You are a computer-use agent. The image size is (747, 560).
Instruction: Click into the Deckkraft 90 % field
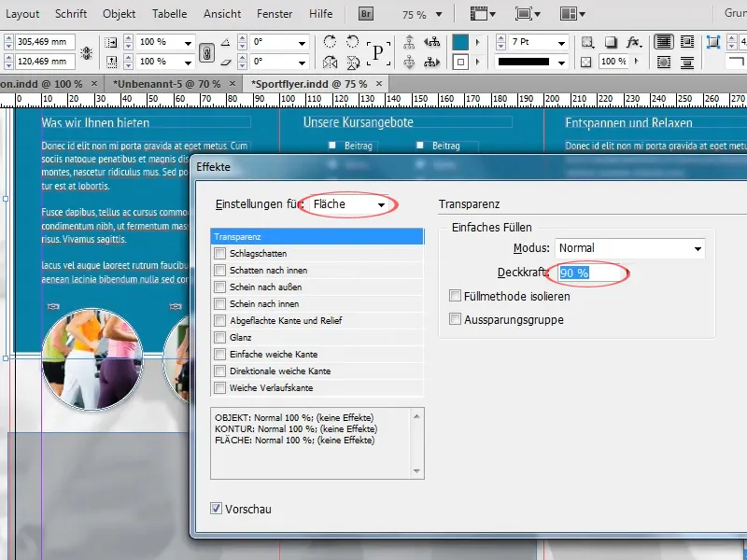(591, 273)
